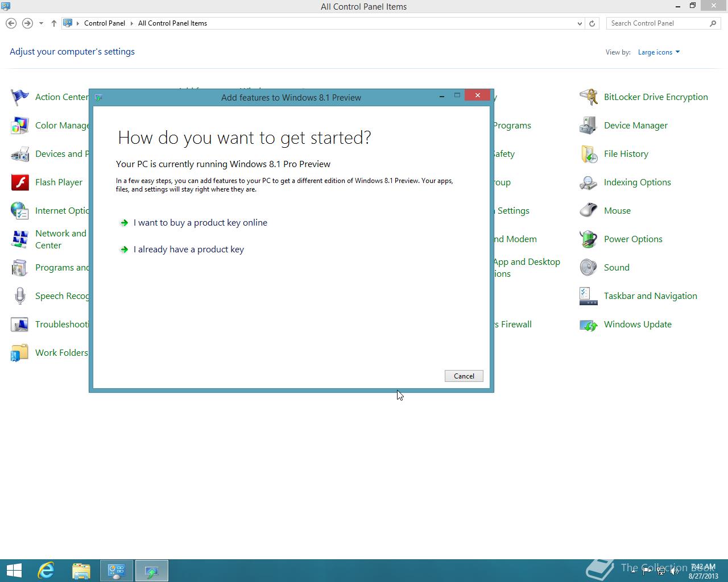Click the Control Panel breadcrumb
Viewport: 728px width, 582px height.
coord(105,23)
